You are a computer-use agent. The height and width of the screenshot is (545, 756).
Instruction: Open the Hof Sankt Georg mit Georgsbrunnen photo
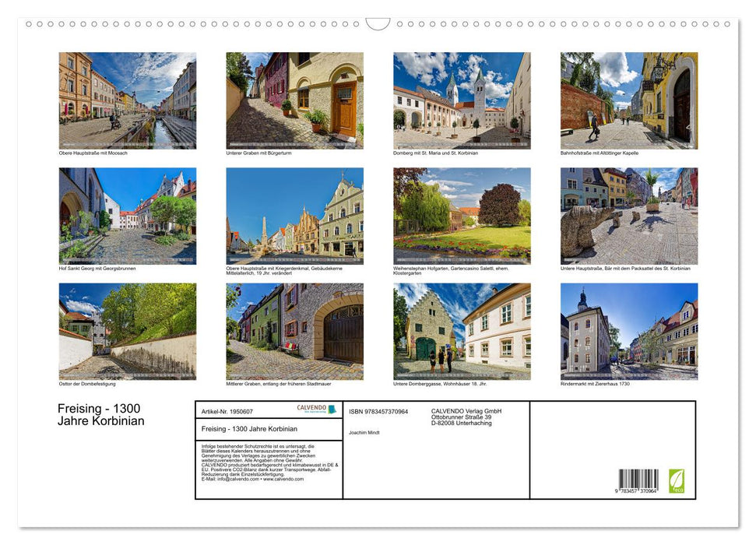[x=127, y=214]
